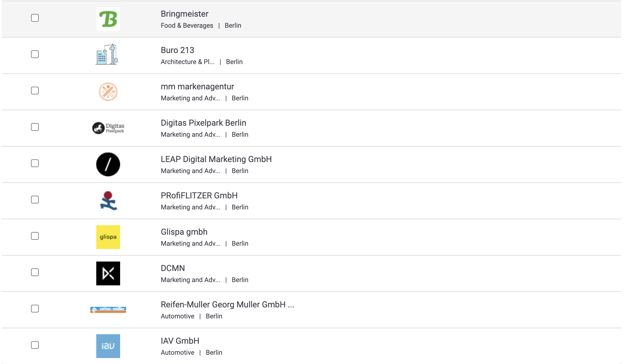The image size is (625, 364).
Task: Select LEAP Digital Marketing GmbH checkbox
Action: click(x=35, y=163)
